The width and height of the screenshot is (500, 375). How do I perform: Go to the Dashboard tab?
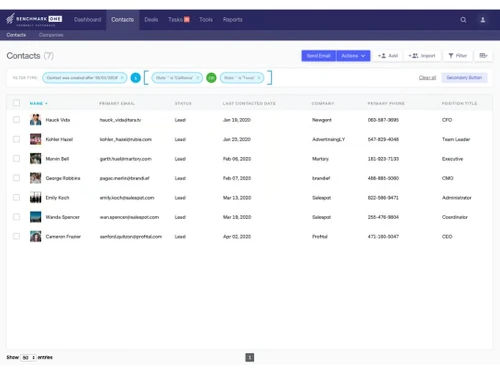click(x=87, y=20)
